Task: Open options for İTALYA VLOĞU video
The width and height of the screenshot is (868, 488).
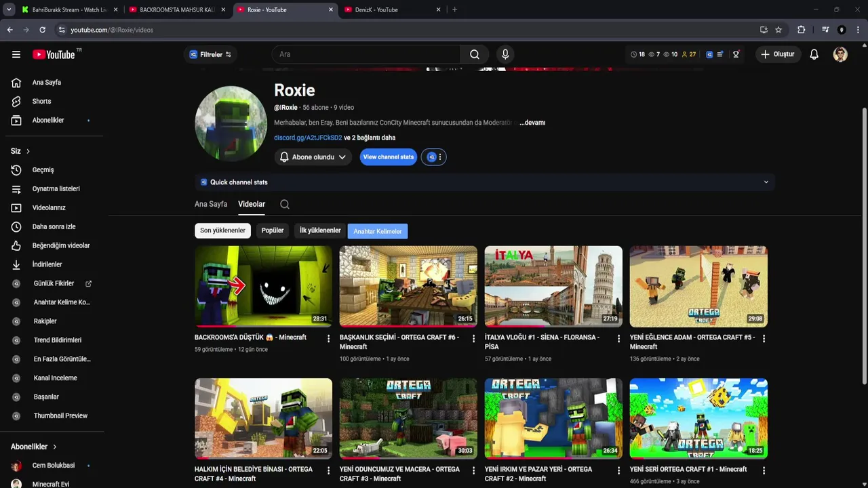Action: [x=619, y=338]
